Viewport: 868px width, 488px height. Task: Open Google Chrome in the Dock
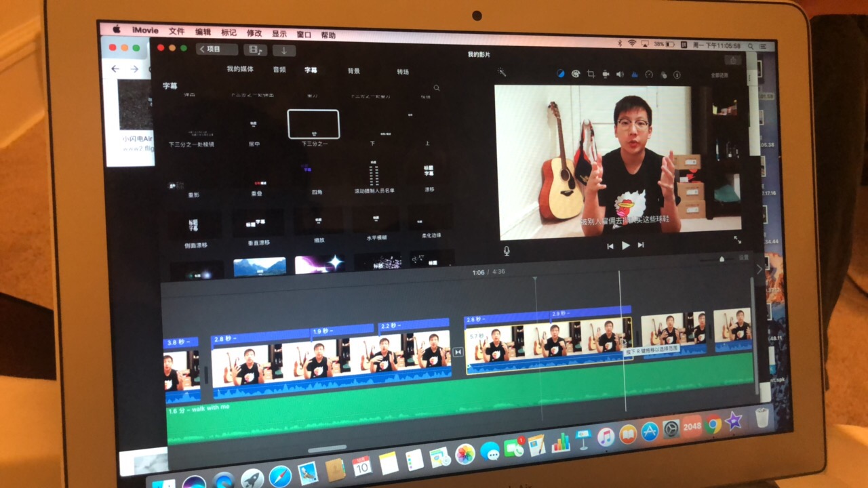pyautogui.click(x=712, y=425)
